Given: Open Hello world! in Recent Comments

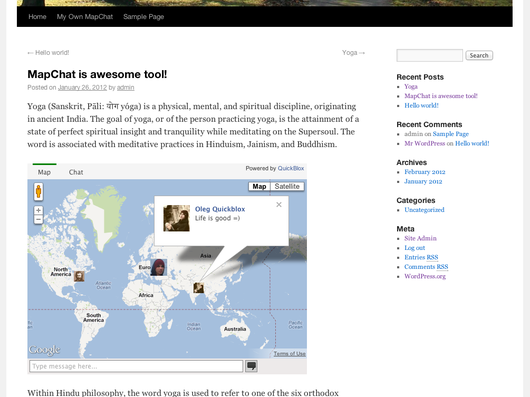Looking at the screenshot, I should pos(472,143).
